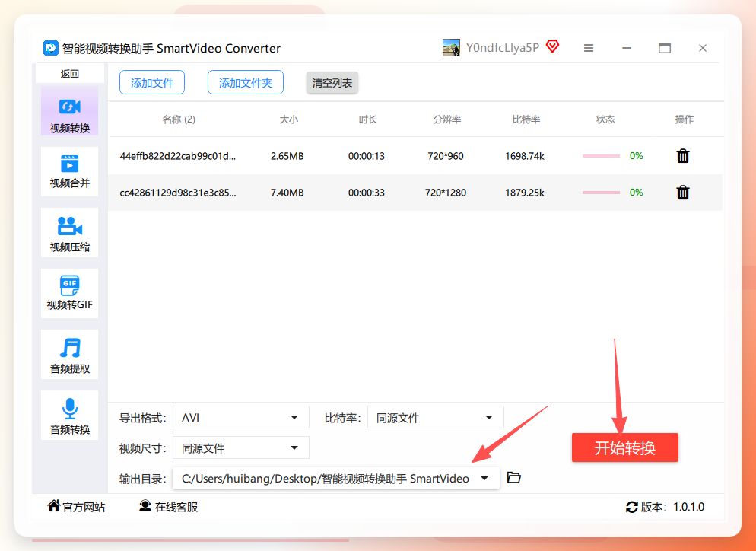Open the 音频提取 audio extract tool
Viewport: 756px width, 551px height.
[x=69, y=354]
